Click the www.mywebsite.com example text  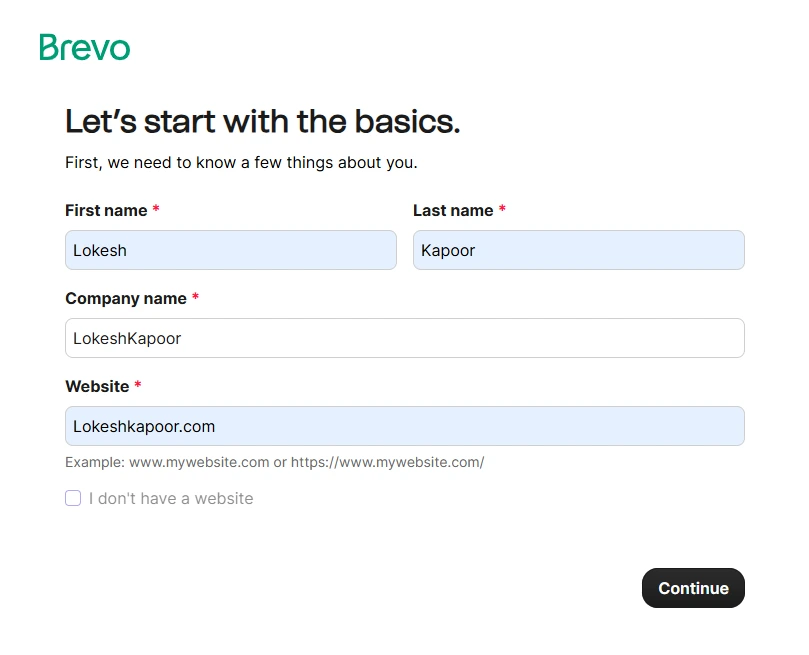199,462
